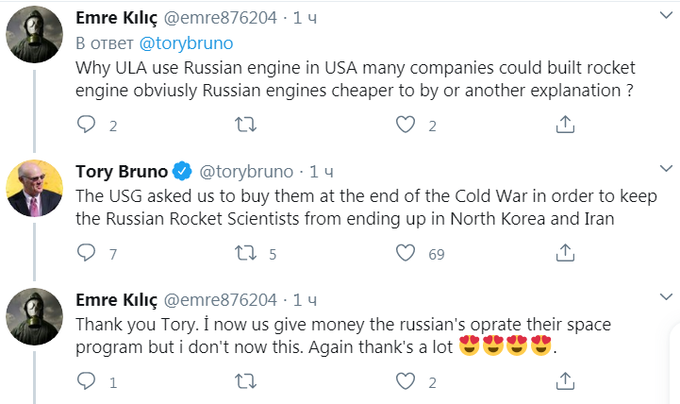Image resolution: width=680 pixels, height=404 pixels.
Task: Like Emre's thank you Tory tweet
Action: (x=405, y=381)
